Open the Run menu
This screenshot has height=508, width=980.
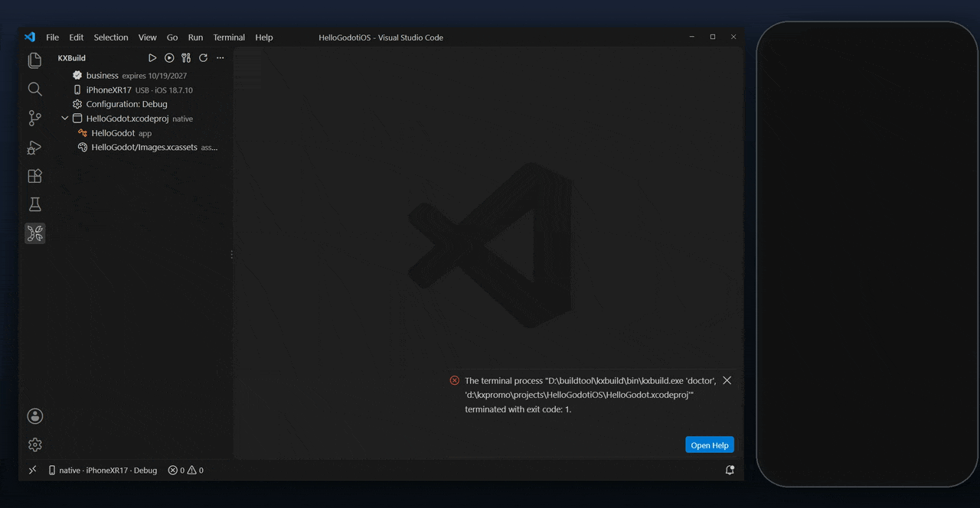pyautogui.click(x=196, y=37)
